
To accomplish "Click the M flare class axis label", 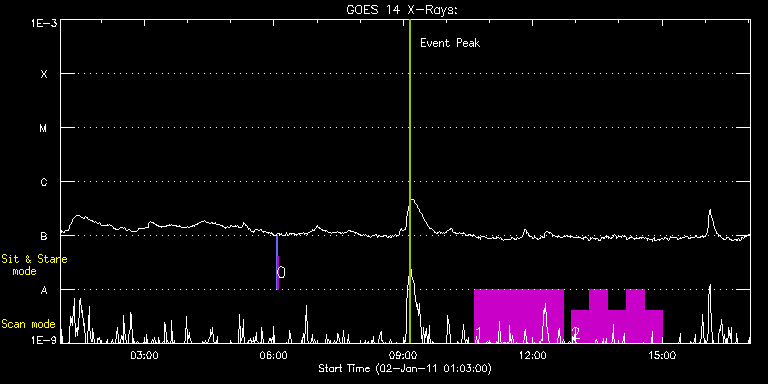I will pyautogui.click(x=44, y=128).
